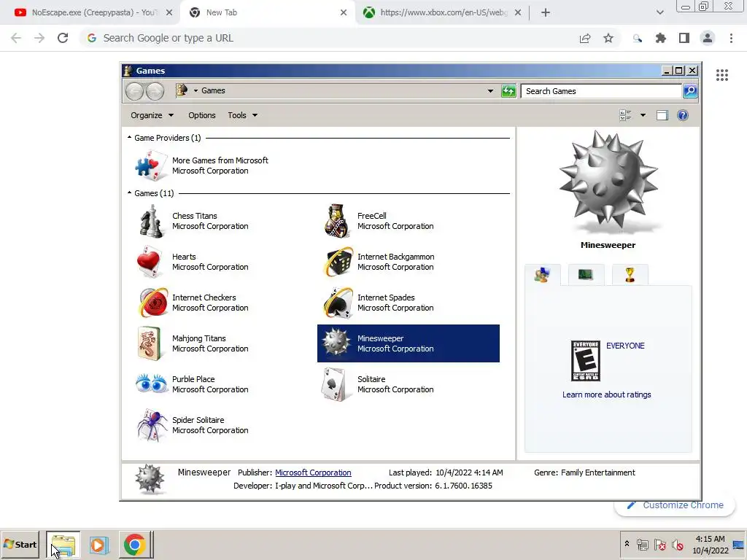Click Options in the Games toolbar
747x560 pixels.
(x=201, y=115)
